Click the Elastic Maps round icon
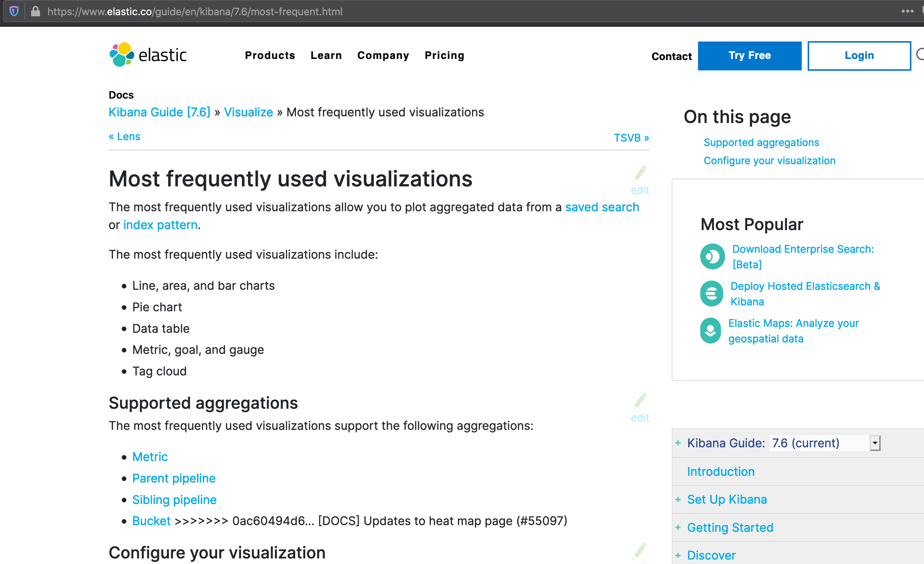Screen dimensions: 924x564 pyautogui.click(x=710, y=331)
